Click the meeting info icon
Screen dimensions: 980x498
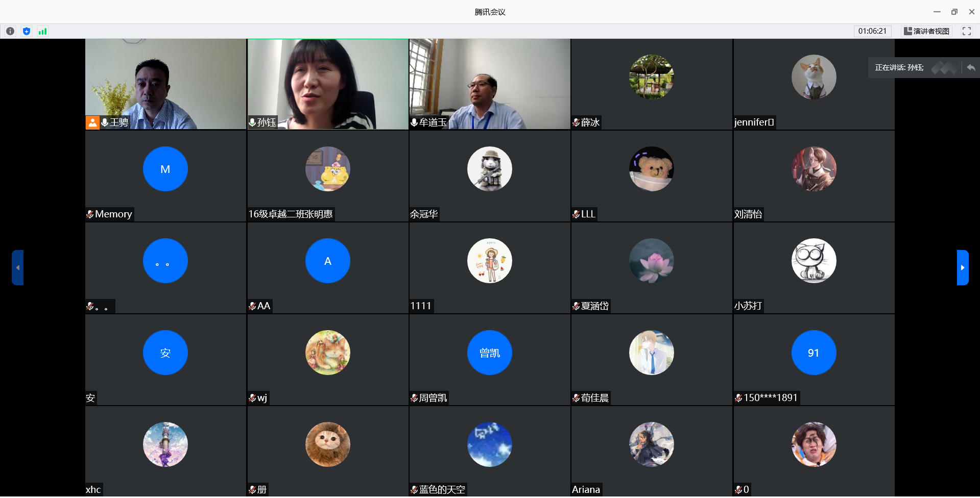click(x=10, y=31)
